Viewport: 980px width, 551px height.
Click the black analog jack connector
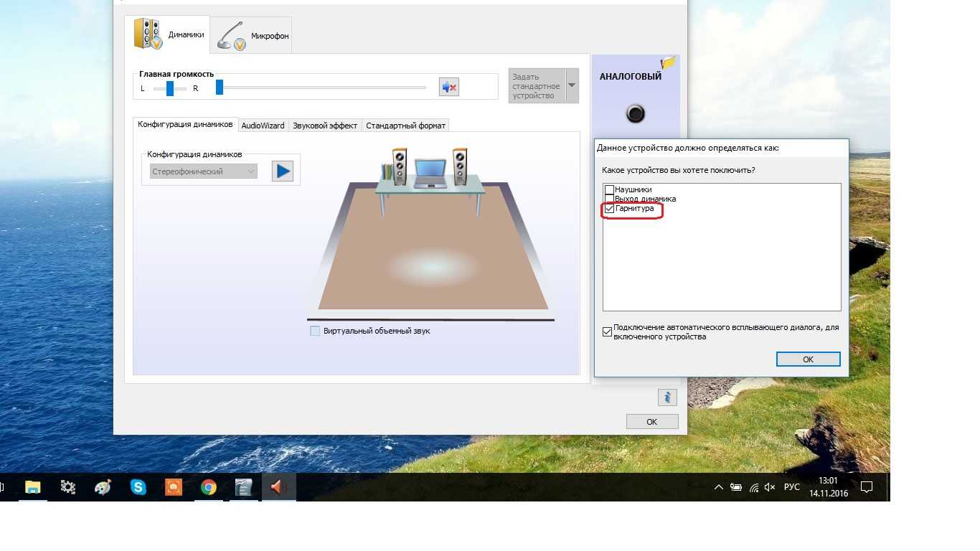pyautogui.click(x=636, y=113)
